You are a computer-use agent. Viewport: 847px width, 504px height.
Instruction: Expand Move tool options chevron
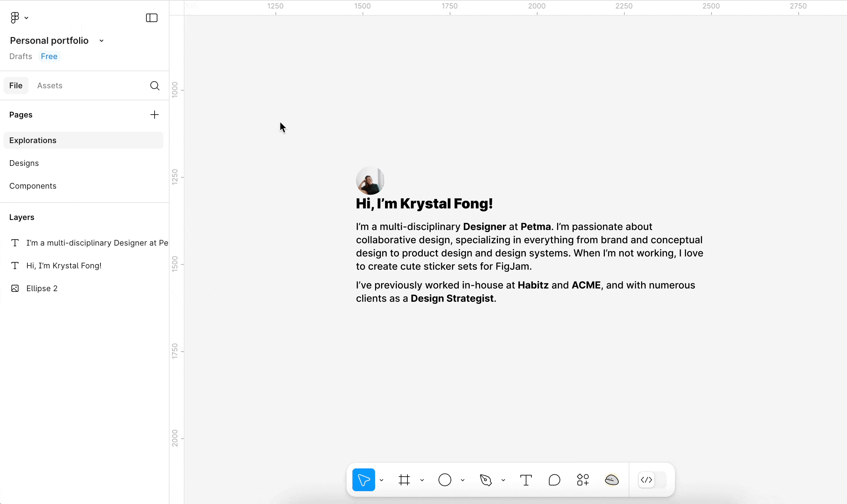(381, 480)
